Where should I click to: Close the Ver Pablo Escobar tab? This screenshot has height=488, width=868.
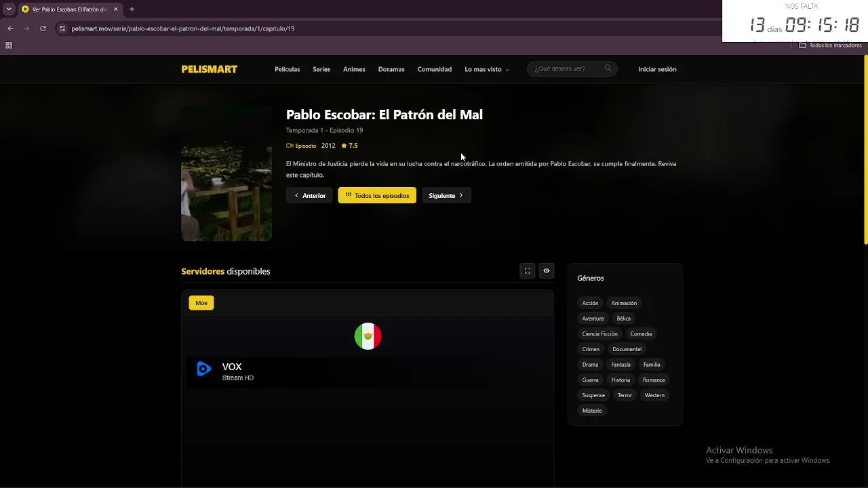pos(116,9)
